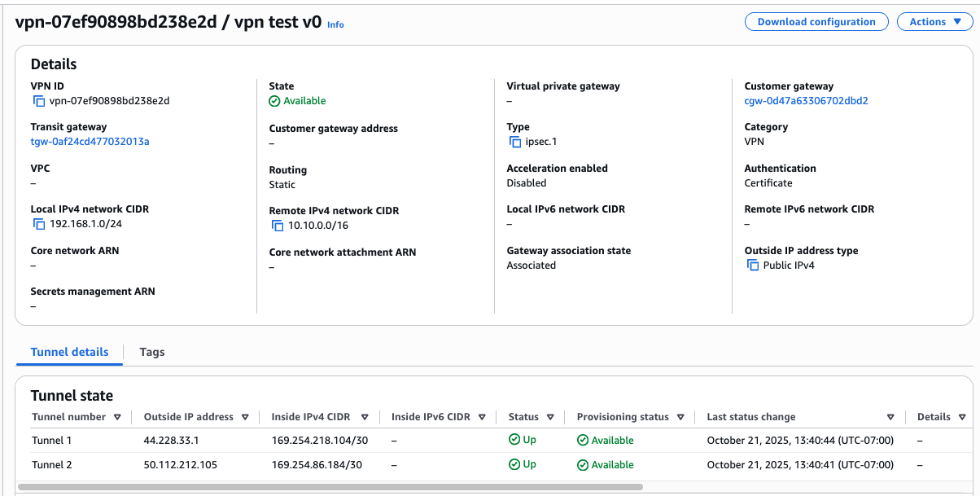
Task: Sort by Inside IPv4 CIDR column
Action: click(x=365, y=417)
